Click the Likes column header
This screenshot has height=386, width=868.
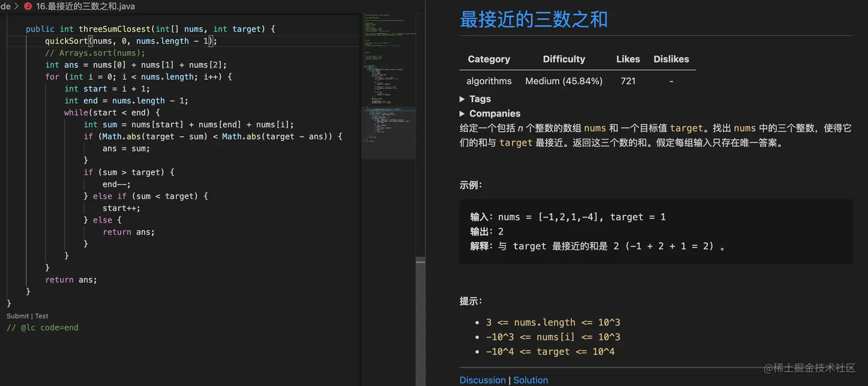coord(628,59)
